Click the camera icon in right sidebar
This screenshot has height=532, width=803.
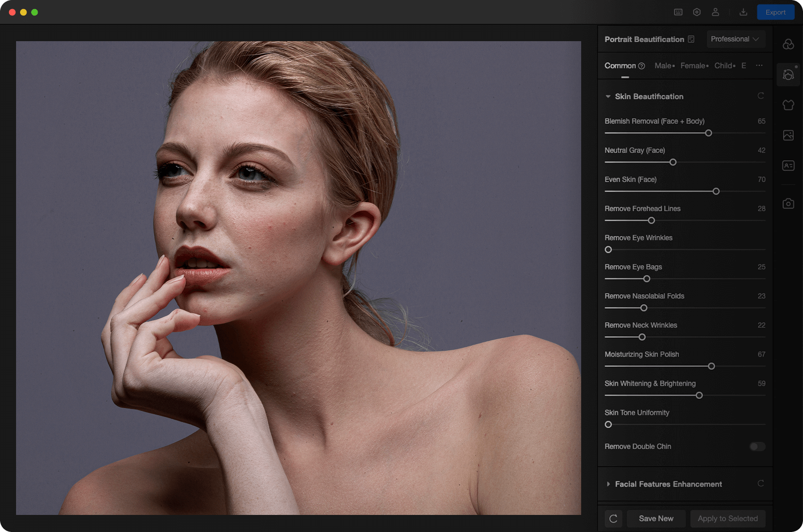[788, 203]
